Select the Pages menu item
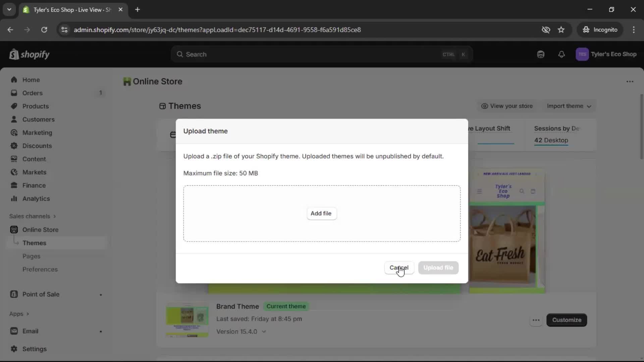This screenshot has width=644, height=362. tap(32, 256)
